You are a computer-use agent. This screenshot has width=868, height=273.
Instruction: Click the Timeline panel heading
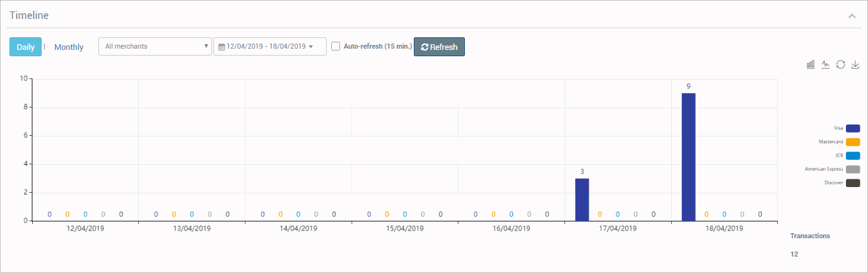(29, 15)
